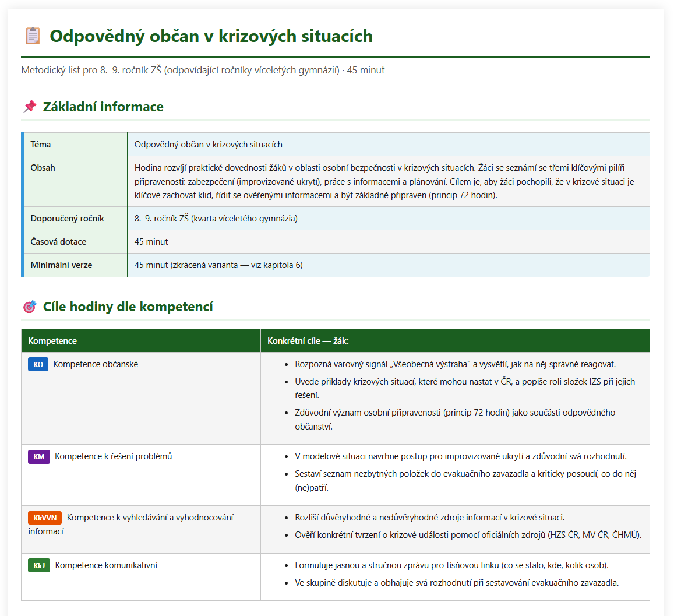Screen dimensions: 674x616
Task: Click the value '8.–9. ročník ZŠ (kvarta víceletého gymnázia)'
Action: 216,219
